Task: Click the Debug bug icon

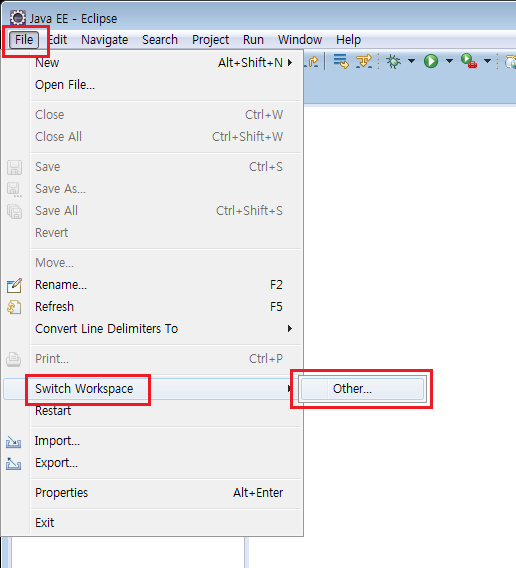Action: (394, 61)
